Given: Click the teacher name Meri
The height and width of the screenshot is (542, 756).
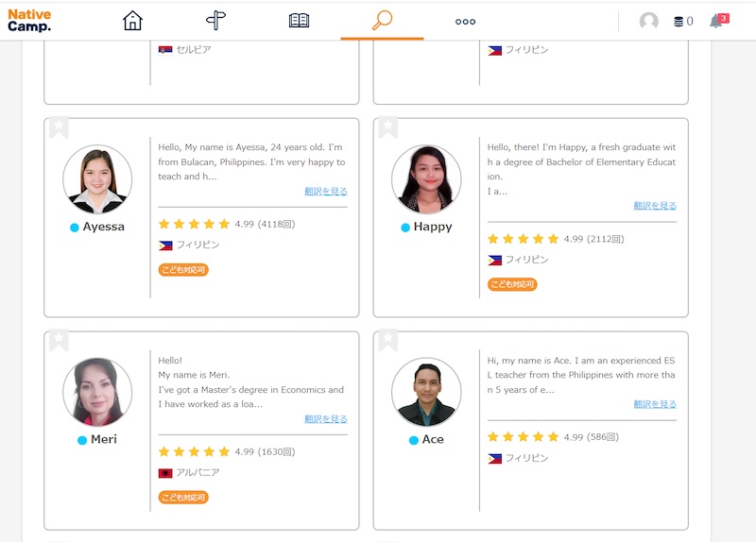Looking at the screenshot, I should [x=104, y=439].
